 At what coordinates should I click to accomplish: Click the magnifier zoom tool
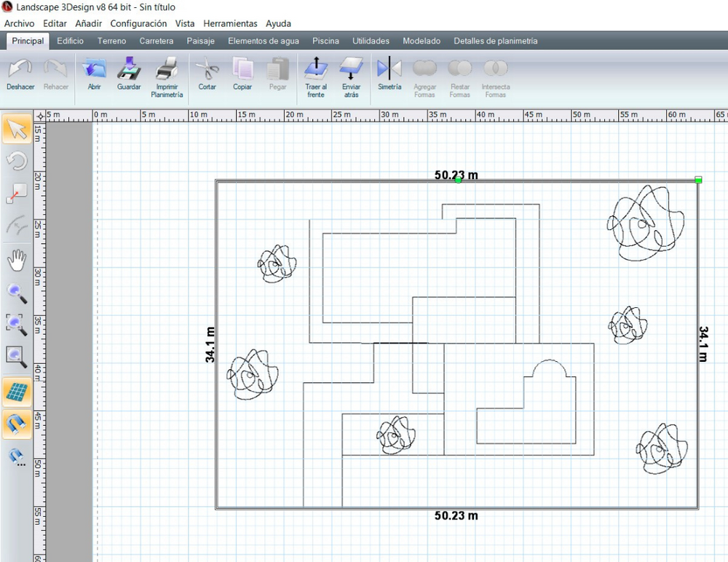17,293
